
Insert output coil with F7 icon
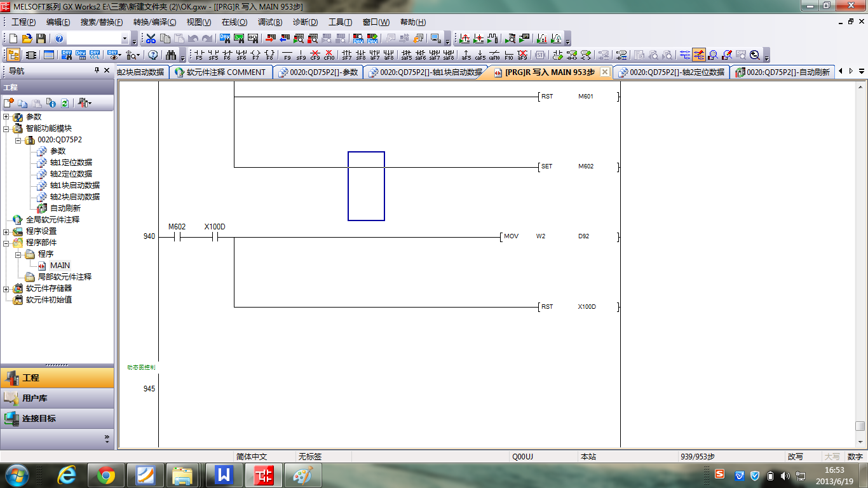(x=255, y=55)
